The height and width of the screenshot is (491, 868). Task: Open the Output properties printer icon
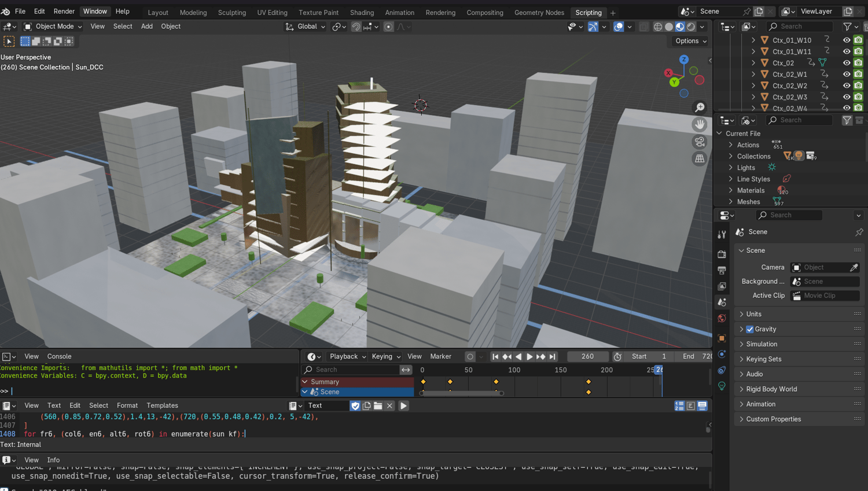pyautogui.click(x=722, y=271)
